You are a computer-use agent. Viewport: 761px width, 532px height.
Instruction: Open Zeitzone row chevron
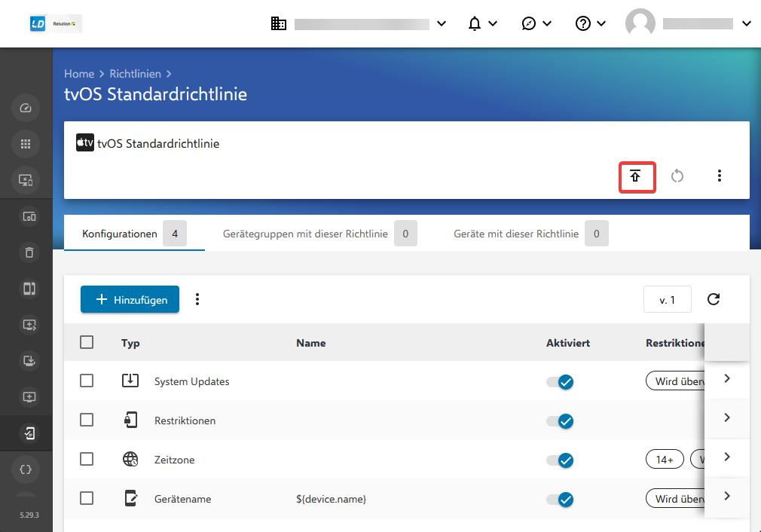[727, 457]
